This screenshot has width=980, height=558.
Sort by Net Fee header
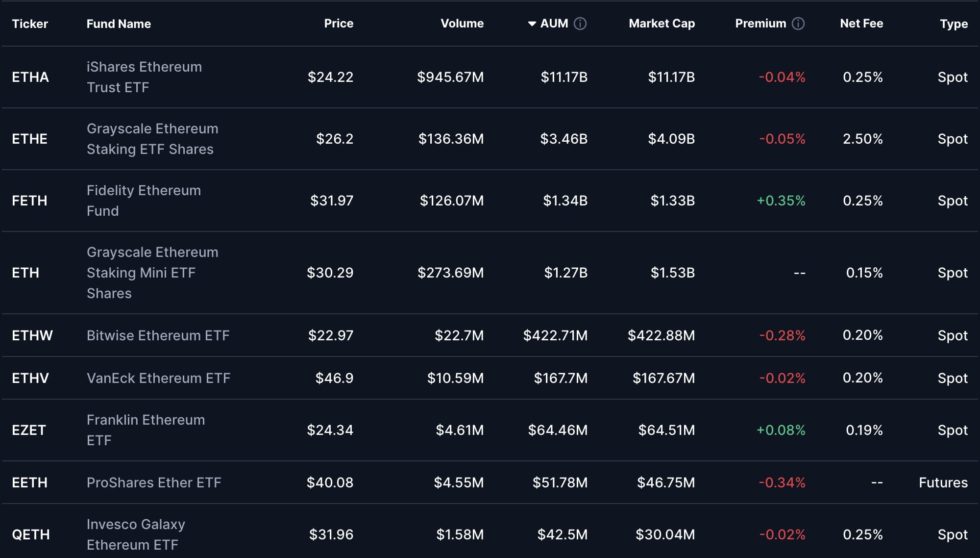861,24
